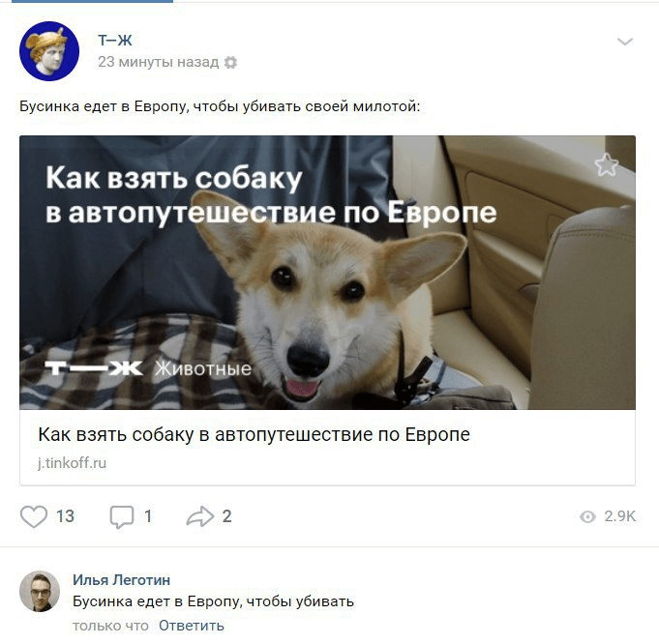Follow the j.tinkoff.ru source link
The height and width of the screenshot is (644, 659).
pos(72,463)
